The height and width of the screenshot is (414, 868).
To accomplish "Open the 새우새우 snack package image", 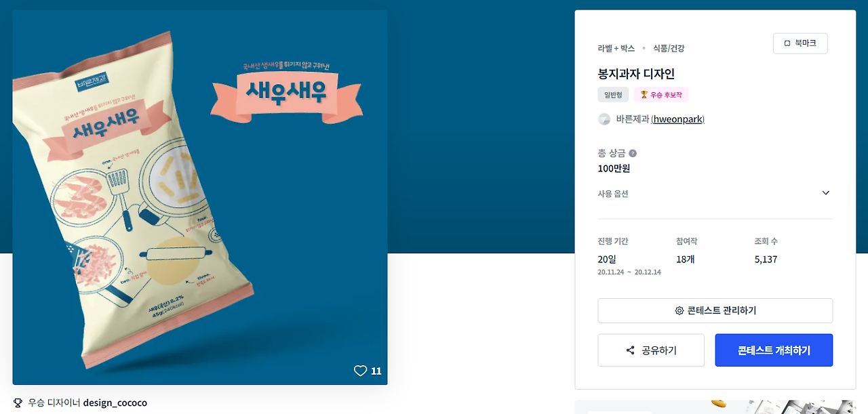I will [x=200, y=197].
